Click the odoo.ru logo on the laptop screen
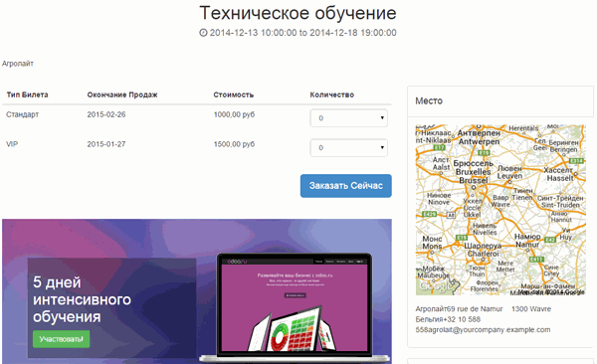Viewport: 597px width, 364px height. coord(237,262)
